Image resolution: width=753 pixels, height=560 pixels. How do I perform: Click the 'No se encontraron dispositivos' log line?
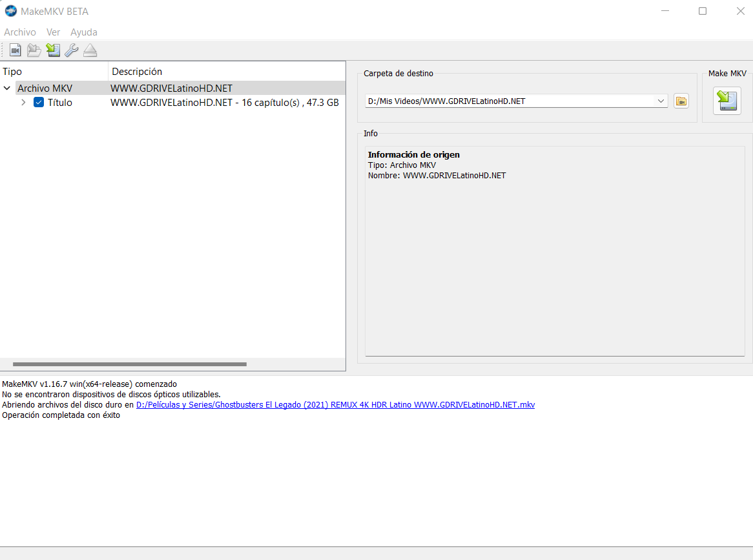112,394
